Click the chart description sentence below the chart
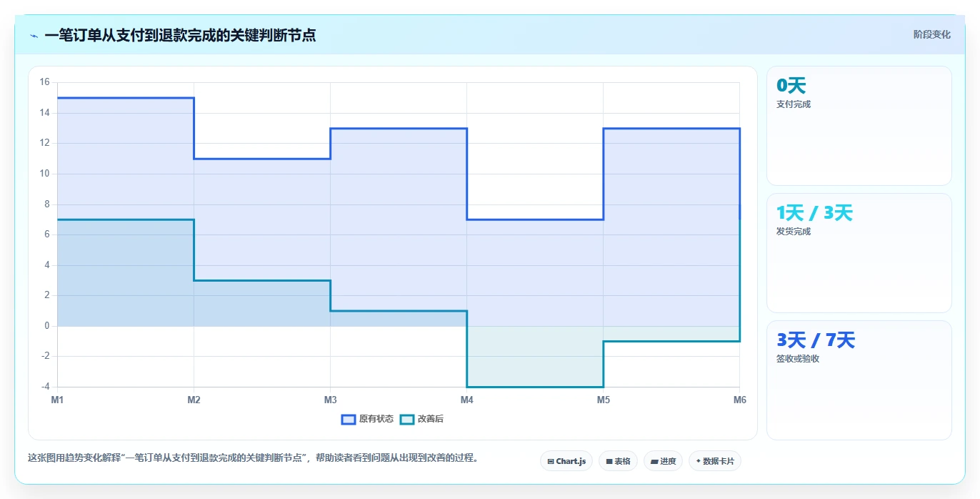This screenshot has height=499, width=980. [x=253, y=458]
